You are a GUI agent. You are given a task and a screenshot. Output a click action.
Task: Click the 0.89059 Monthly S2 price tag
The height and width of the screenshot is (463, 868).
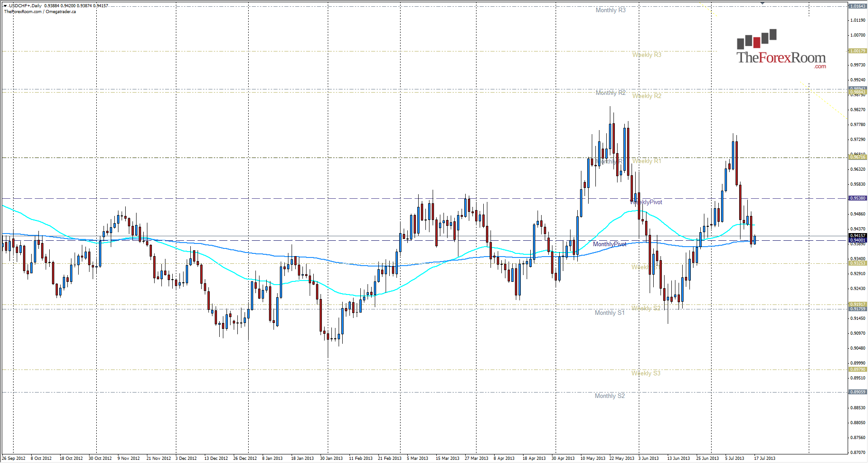858,392
